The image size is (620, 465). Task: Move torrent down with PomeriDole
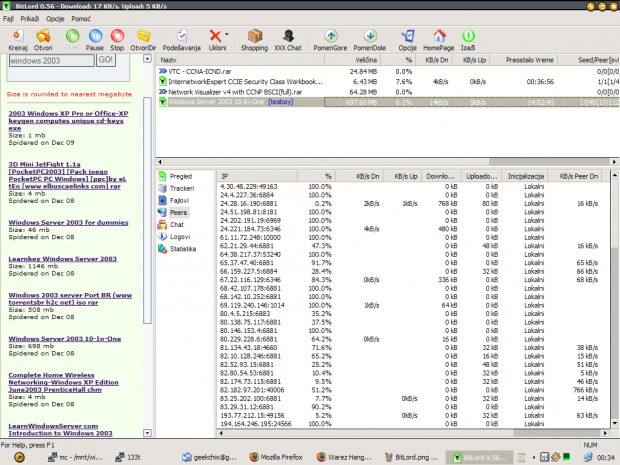click(x=370, y=40)
